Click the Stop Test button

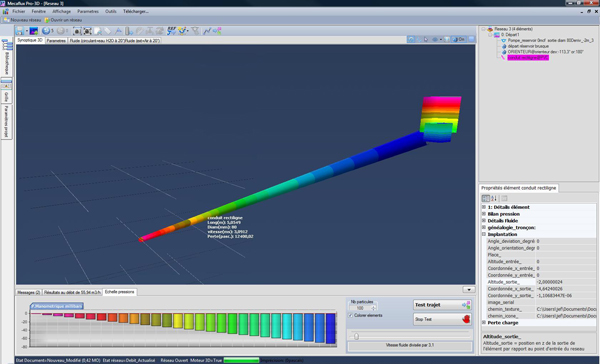tap(442, 319)
